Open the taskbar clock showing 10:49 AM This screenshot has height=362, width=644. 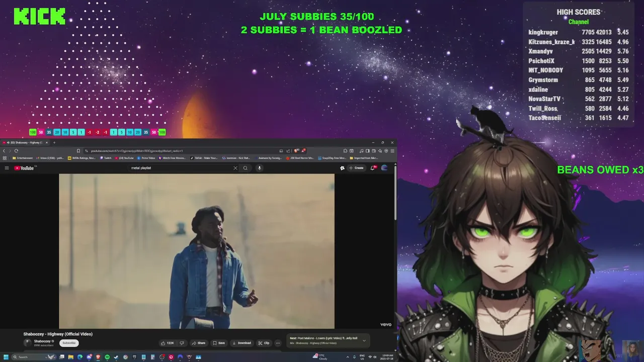pyautogui.click(x=387, y=357)
